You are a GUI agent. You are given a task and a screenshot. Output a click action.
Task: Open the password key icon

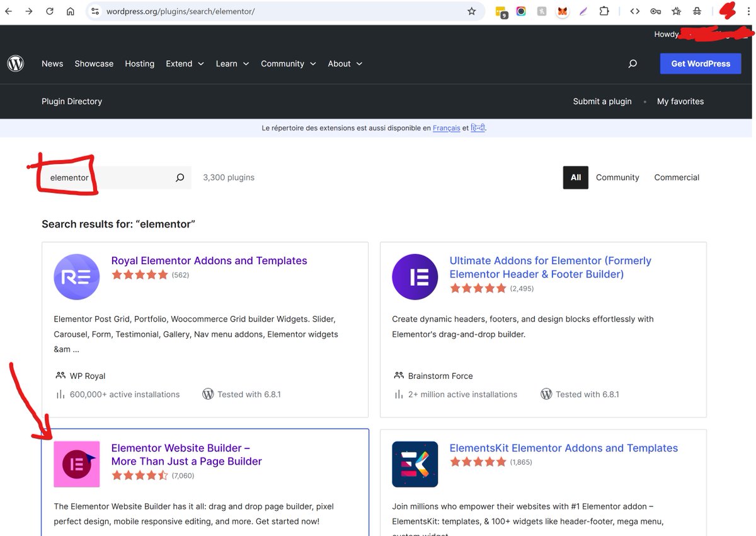[x=656, y=11]
